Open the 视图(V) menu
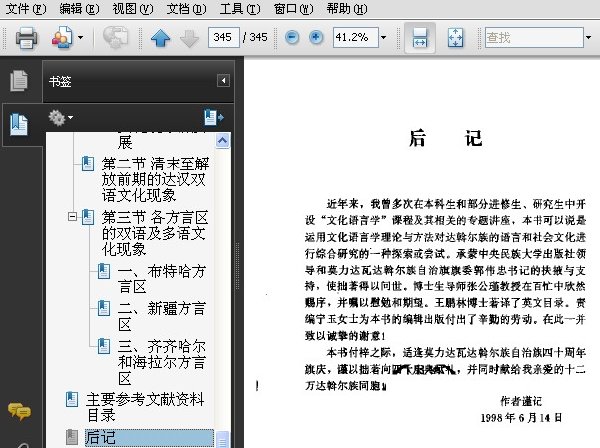The height and width of the screenshot is (448, 600). [x=133, y=8]
